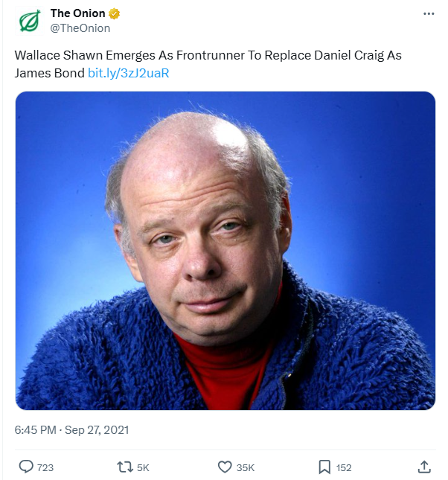The height and width of the screenshot is (480, 448).
Task: Open the share upload icon
Action: pos(424,467)
